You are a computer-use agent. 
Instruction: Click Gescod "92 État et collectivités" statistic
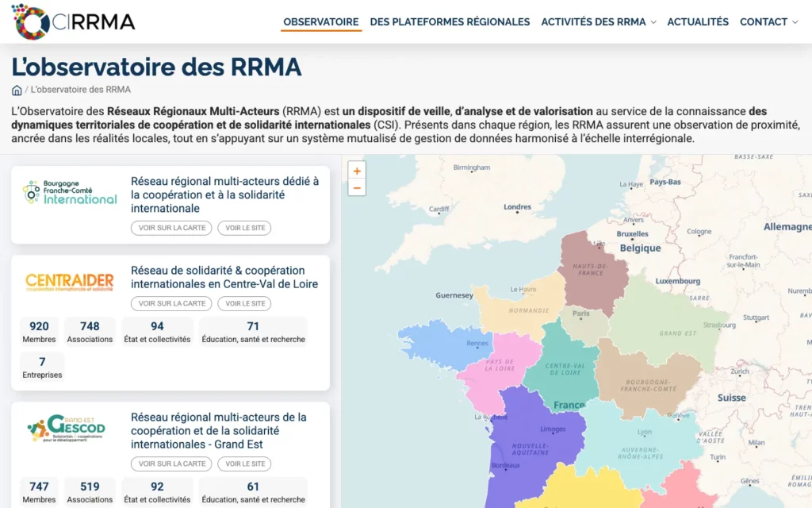(157, 492)
